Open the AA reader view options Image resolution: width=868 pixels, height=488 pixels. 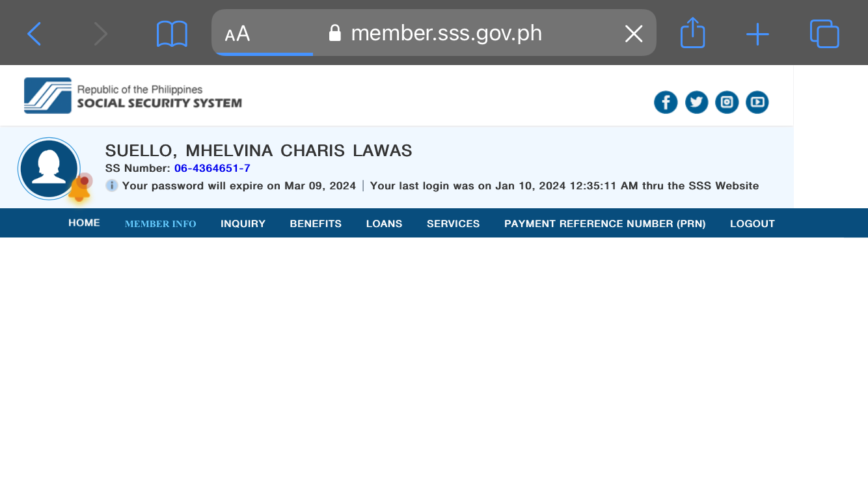[237, 34]
